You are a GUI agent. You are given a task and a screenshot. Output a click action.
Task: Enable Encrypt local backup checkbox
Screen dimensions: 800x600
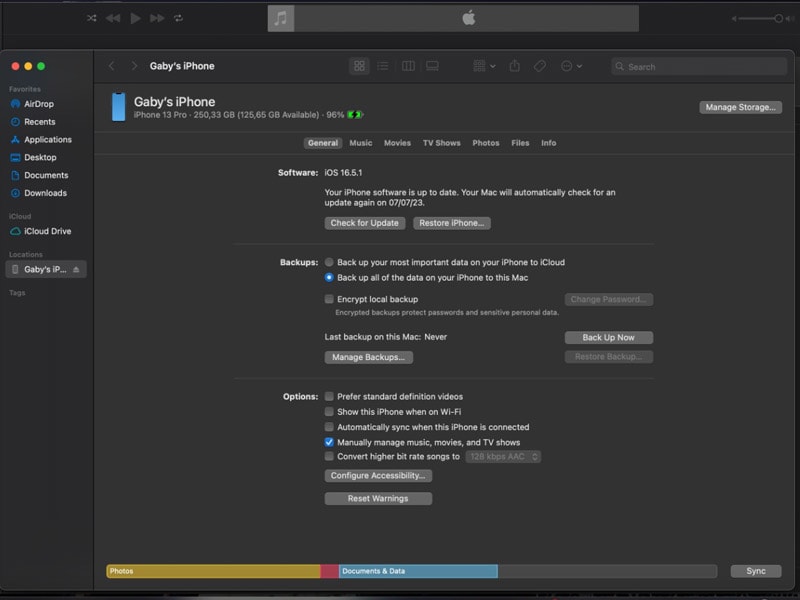coord(329,299)
